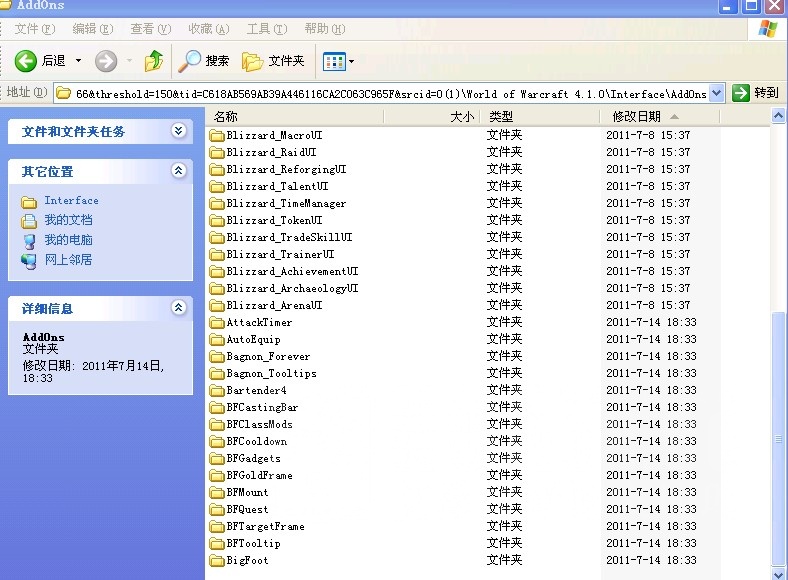Select the Blizzard_TradeSkillUI folder icon

[x=217, y=238]
